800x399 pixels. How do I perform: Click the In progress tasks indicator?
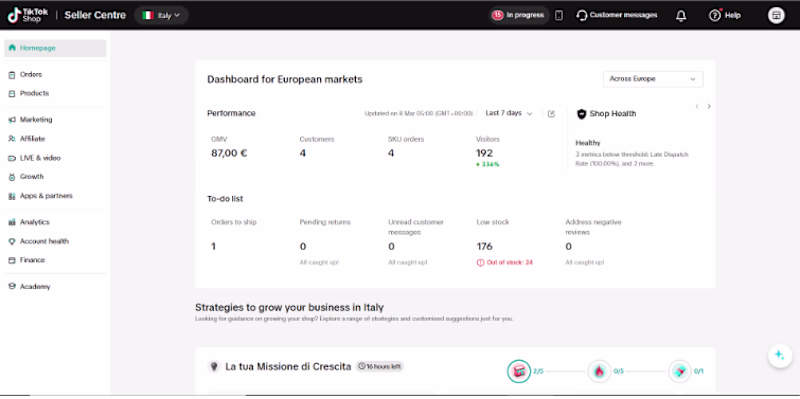pyautogui.click(x=518, y=15)
